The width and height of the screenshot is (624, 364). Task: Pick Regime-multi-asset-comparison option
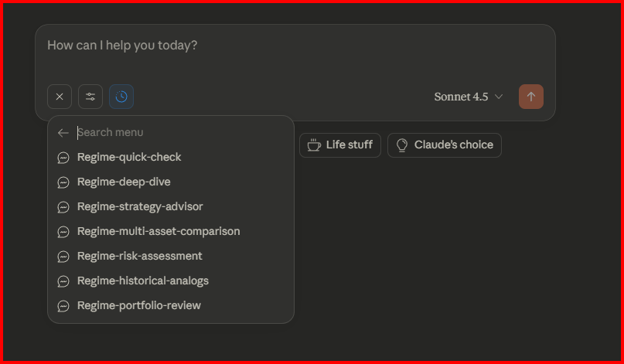pyautogui.click(x=159, y=231)
